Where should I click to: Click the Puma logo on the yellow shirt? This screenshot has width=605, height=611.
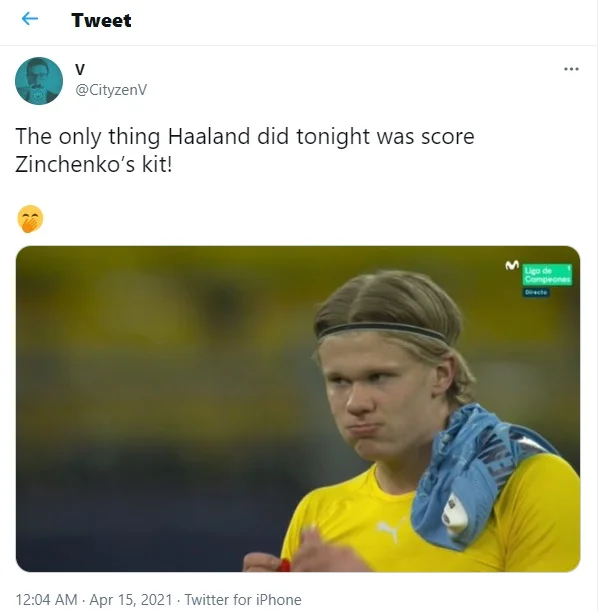pyautogui.click(x=388, y=530)
